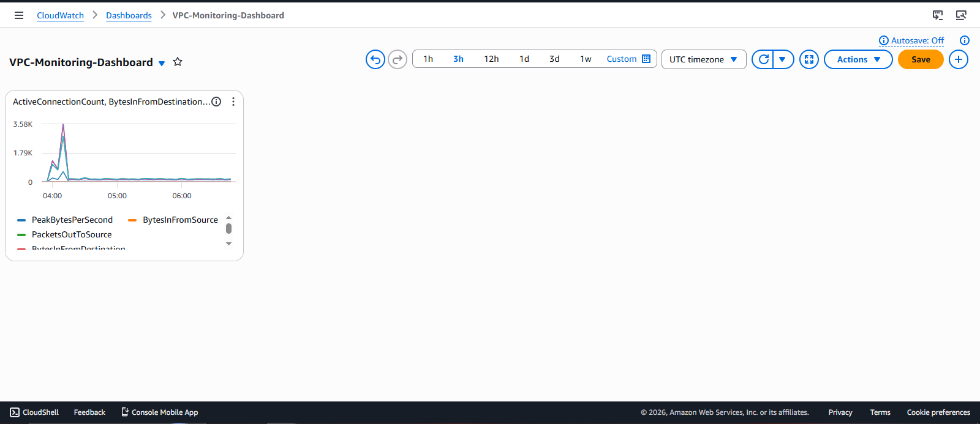980x424 pixels.
Task: Go to the Dashboards breadcrumb link
Action: point(129,15)
